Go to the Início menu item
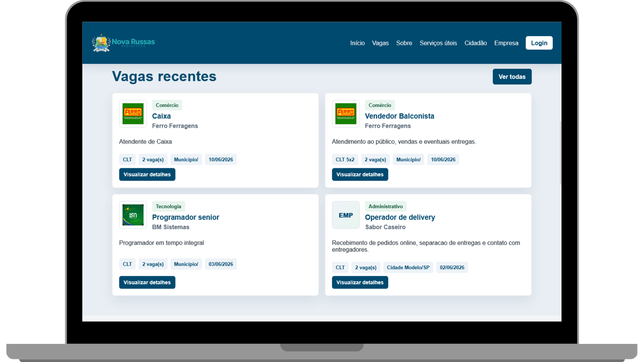The image size is (644, 362). [357, 43]
